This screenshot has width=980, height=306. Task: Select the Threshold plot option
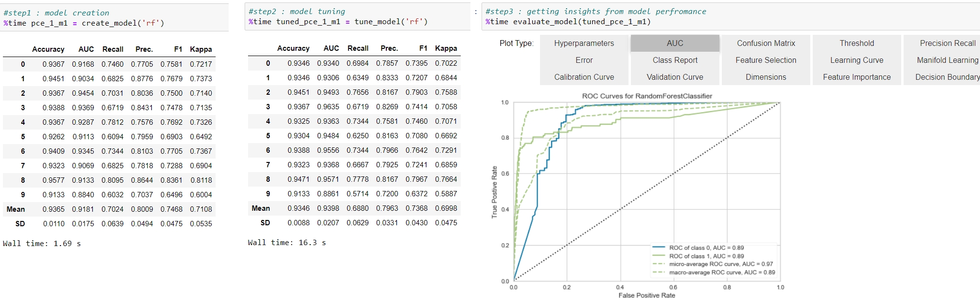857,43
